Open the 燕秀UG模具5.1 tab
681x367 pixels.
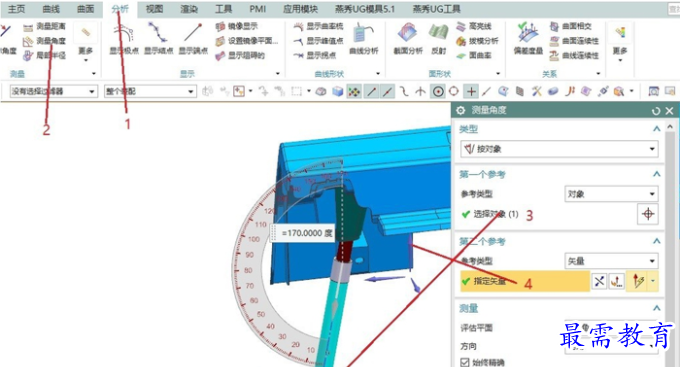coord(365,9)
